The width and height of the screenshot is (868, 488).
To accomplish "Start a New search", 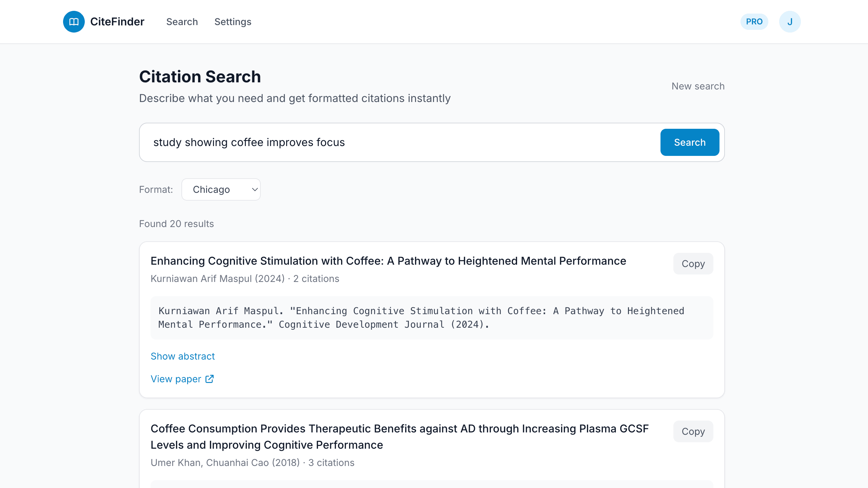I will (698, 86).
